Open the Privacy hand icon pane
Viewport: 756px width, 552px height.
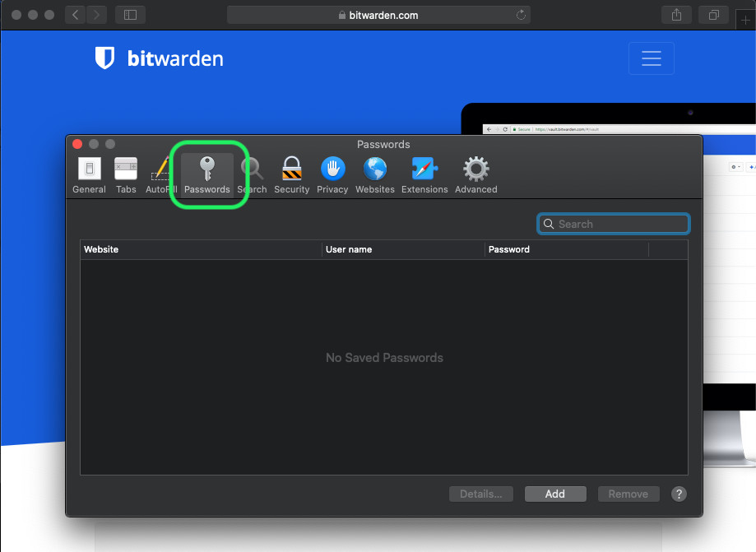[332, 175]
